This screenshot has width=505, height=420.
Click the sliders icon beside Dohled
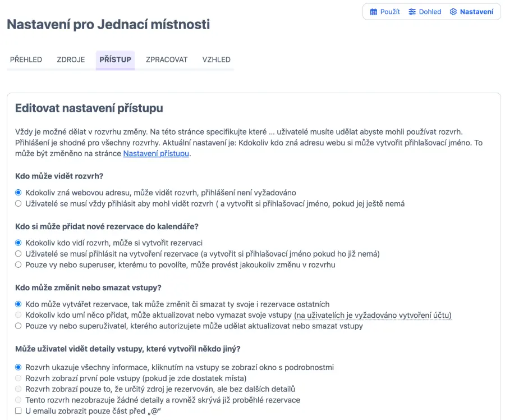pyautogui.click(x=412, y=12)
